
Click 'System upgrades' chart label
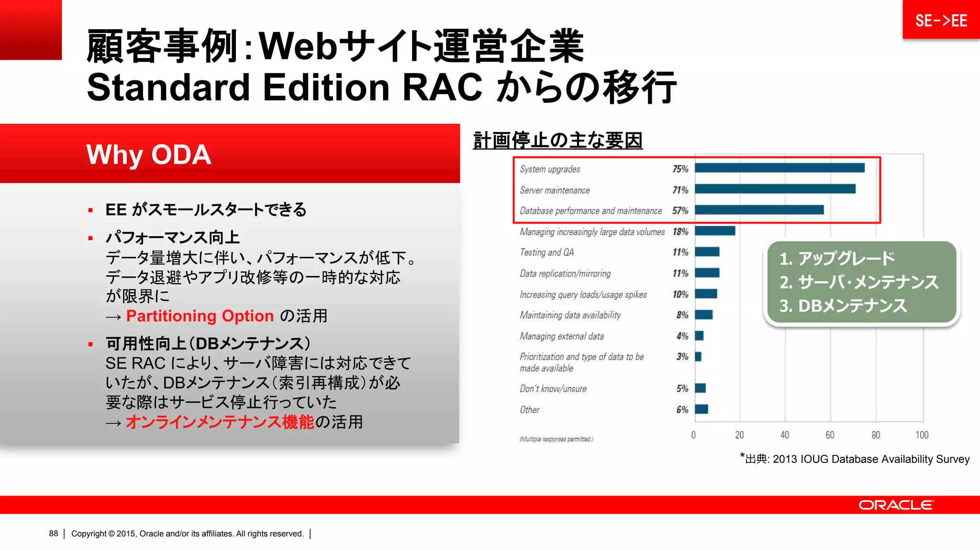point(550,169)
